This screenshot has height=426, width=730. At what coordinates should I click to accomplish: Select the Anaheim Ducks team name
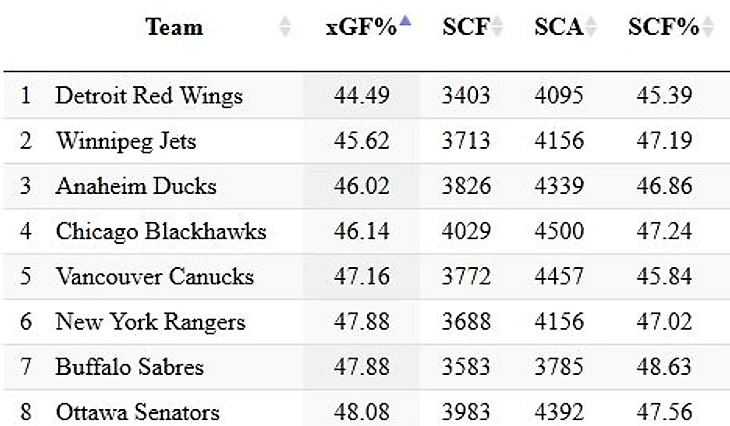pos(136,186)
